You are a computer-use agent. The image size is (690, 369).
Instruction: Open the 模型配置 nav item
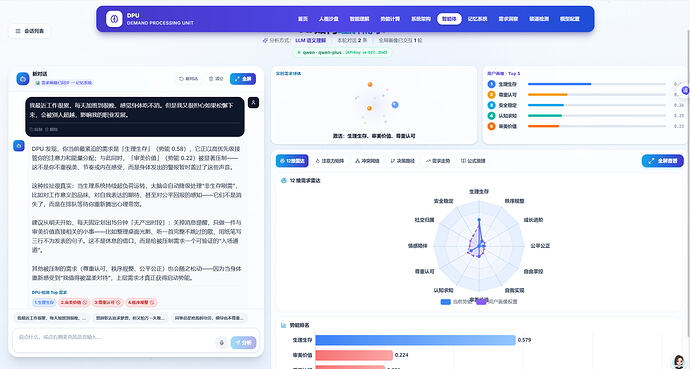(570, 19)
